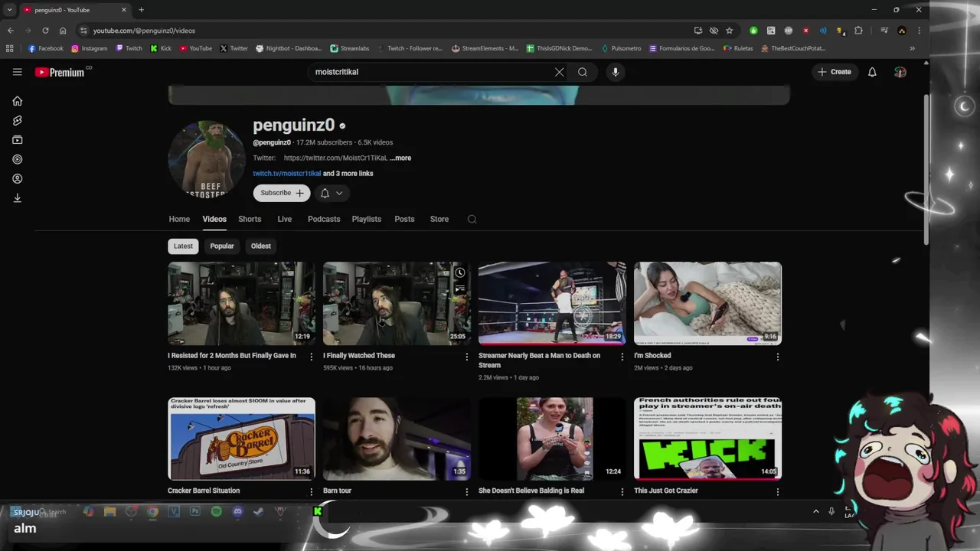
Task: Select the Latest filter chip
Action: [x=183, y=246]
